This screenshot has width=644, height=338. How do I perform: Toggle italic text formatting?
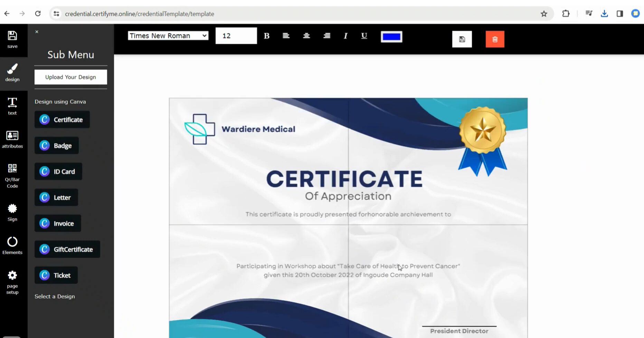point(345,36)
